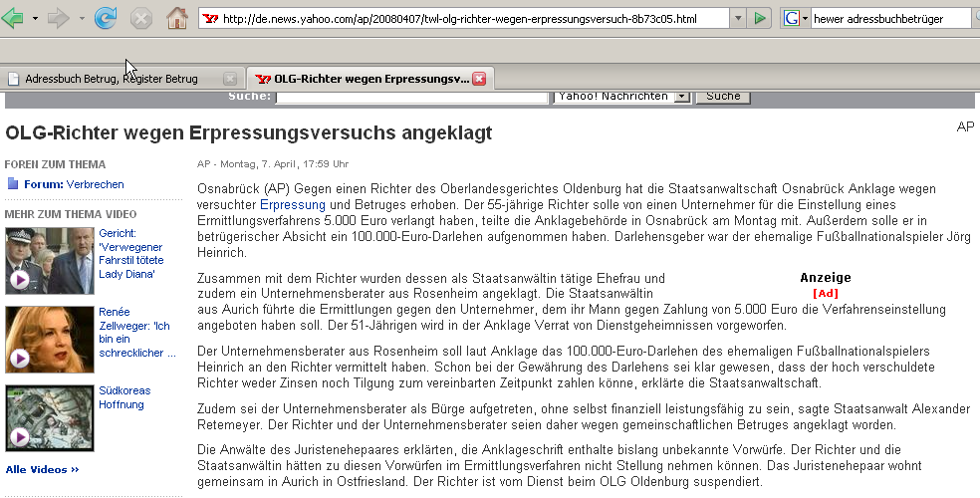Click the forum icon next to 'Forum:'

click(x=13, y=183)
